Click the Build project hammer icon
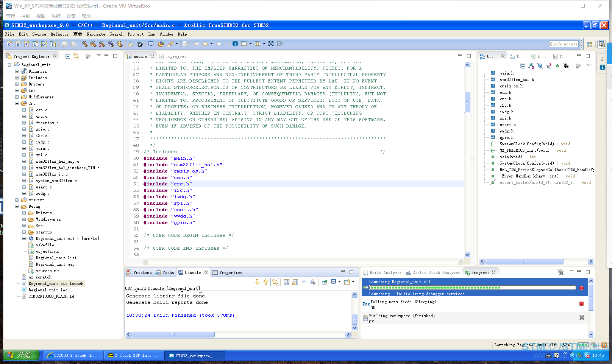Viewport: 612px width, 364px height. pyautogui.click(x=84, y=44)
